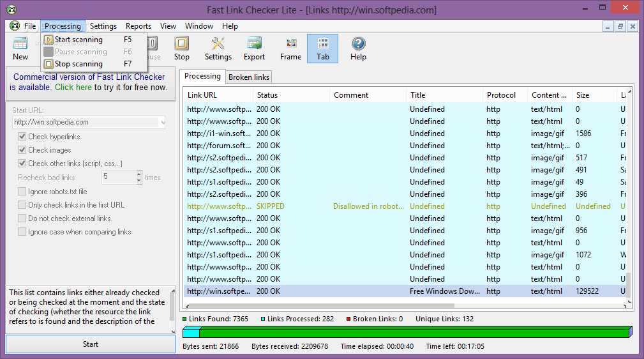Viewport: 644px width, 359px height.
Task: Open the Window menu
Action: pyautogui.click(x=198, y=26)
